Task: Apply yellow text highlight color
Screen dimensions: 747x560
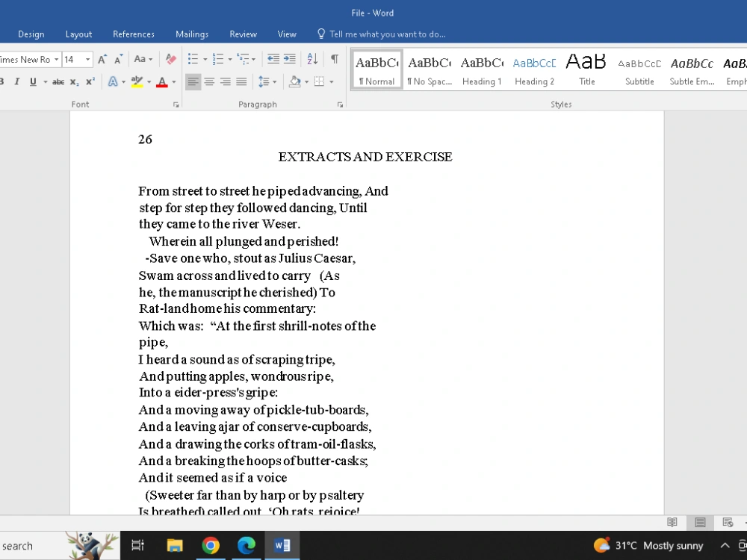Action: coord(137,81)
